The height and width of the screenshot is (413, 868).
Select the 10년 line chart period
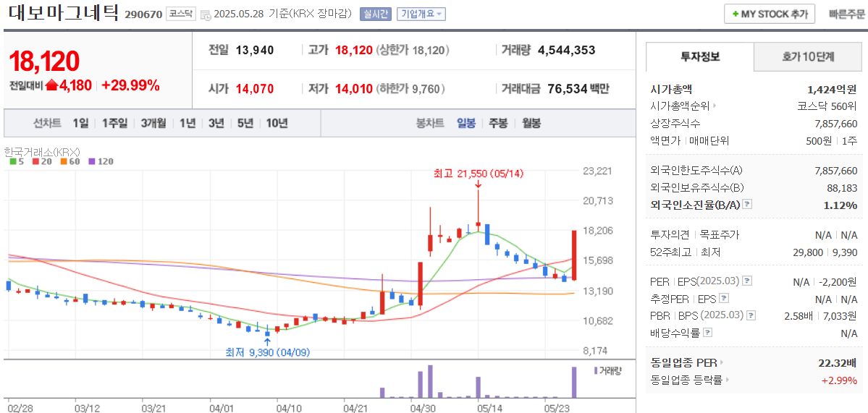(277, 123)
